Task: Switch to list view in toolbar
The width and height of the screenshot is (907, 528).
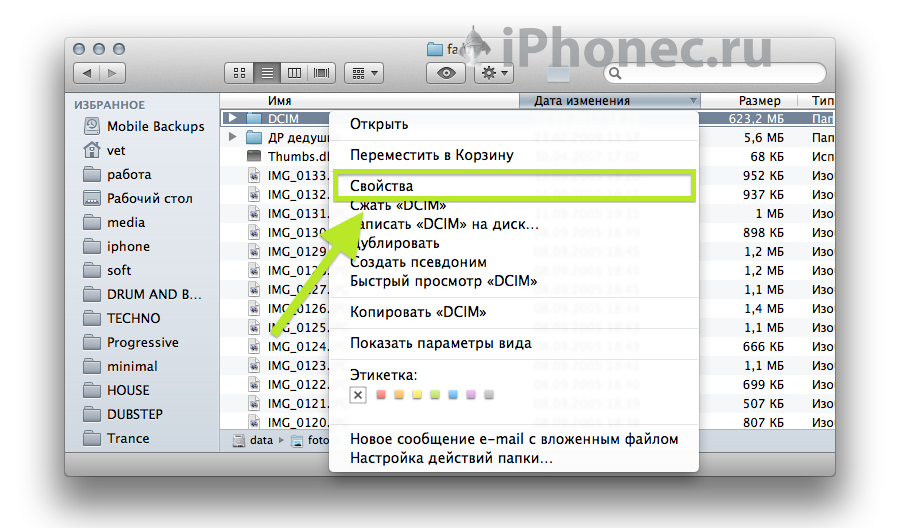Action: pyautogui.click(x=267, y=73)
